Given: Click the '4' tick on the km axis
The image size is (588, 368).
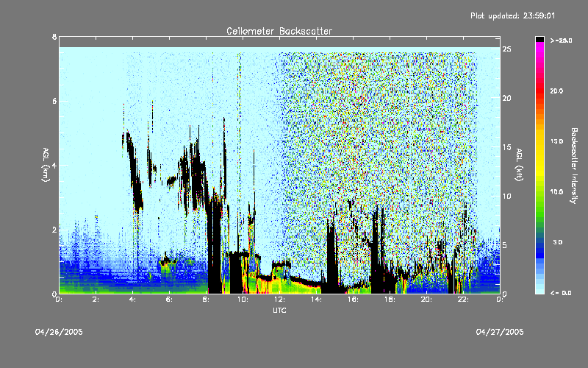Looking at the screenshot, I should pyautogui.click(x=54, y=165).
